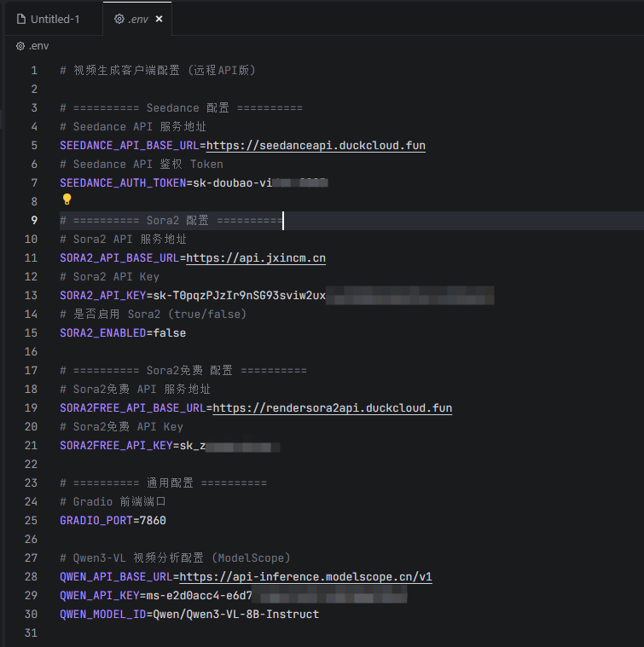Close the .env tab
The height and width of the screenshot is (647, 644).
(159, 19)
